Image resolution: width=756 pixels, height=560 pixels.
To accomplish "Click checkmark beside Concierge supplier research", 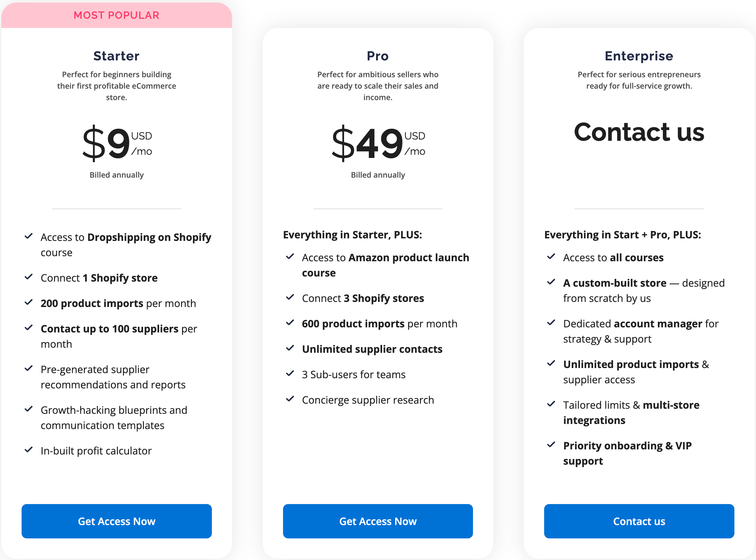I will tap(290, 399).
